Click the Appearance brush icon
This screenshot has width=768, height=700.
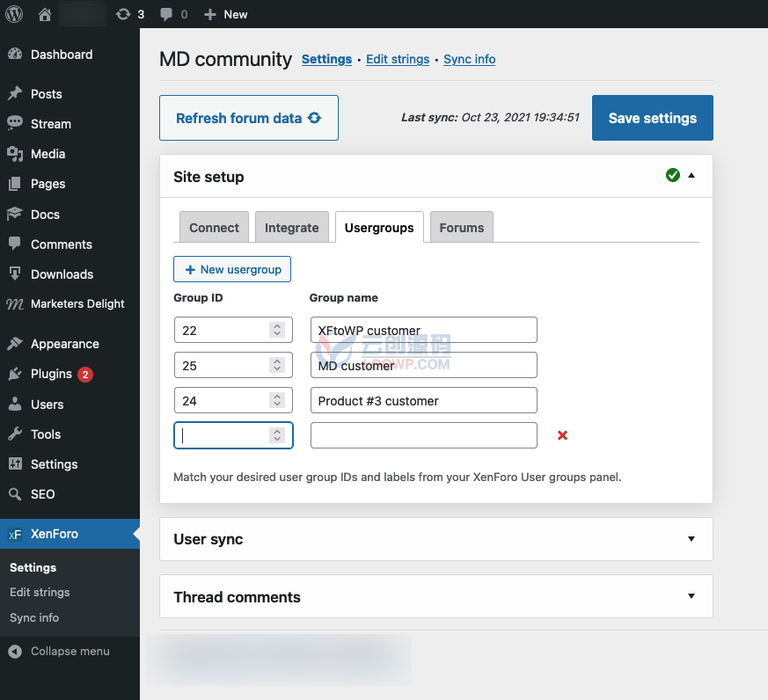[15, 344]
